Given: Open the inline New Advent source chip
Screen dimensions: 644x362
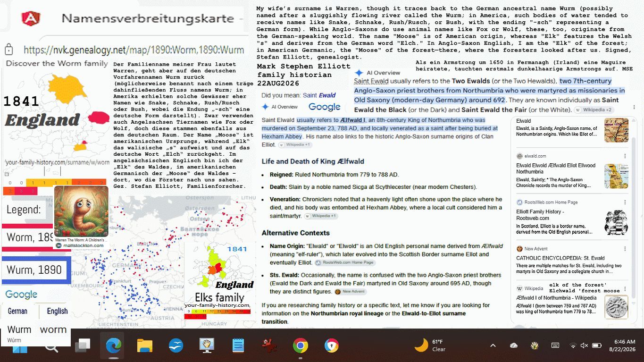Looking at the screenshot, I should [350, 292].
